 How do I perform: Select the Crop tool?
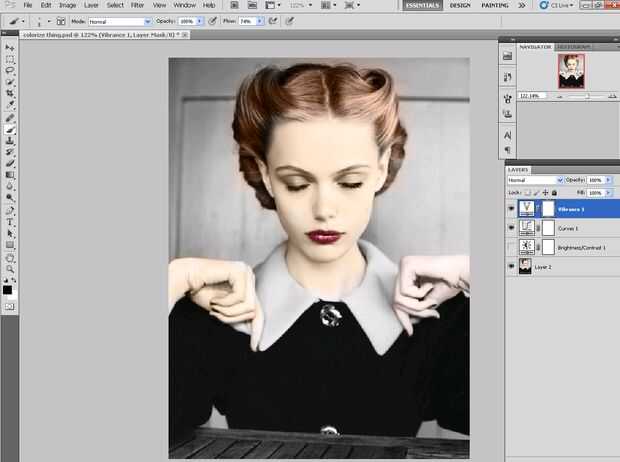coord(9,94)
